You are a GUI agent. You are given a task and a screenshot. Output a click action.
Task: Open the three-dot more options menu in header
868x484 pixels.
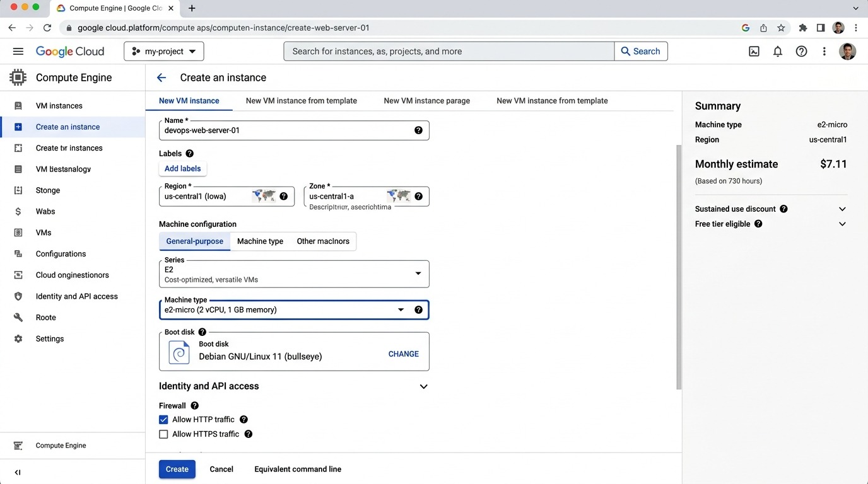(824, 52)
